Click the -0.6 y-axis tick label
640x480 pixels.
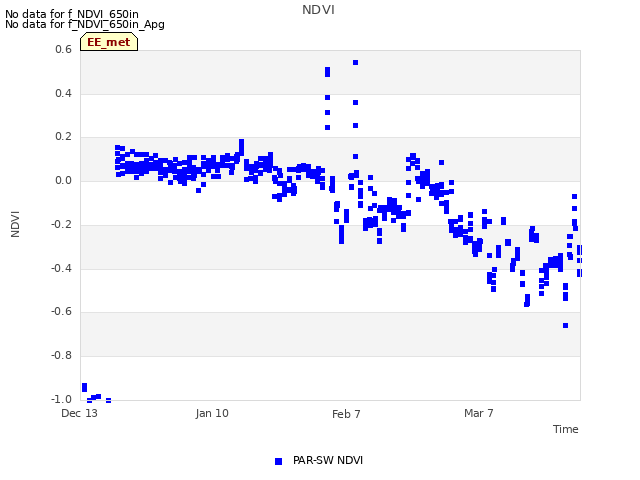(61, 312)
